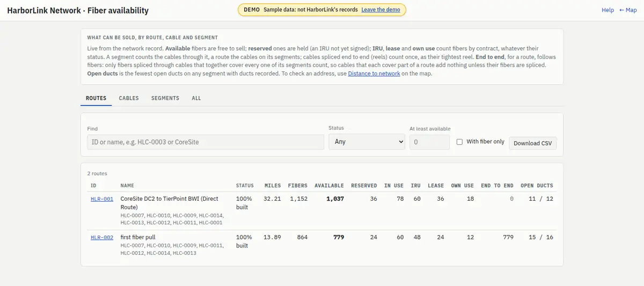Image resolution: width=644 pixels, height=286 pixels.
Task: Click the Reserved column header
Action: tap(364, 186)
